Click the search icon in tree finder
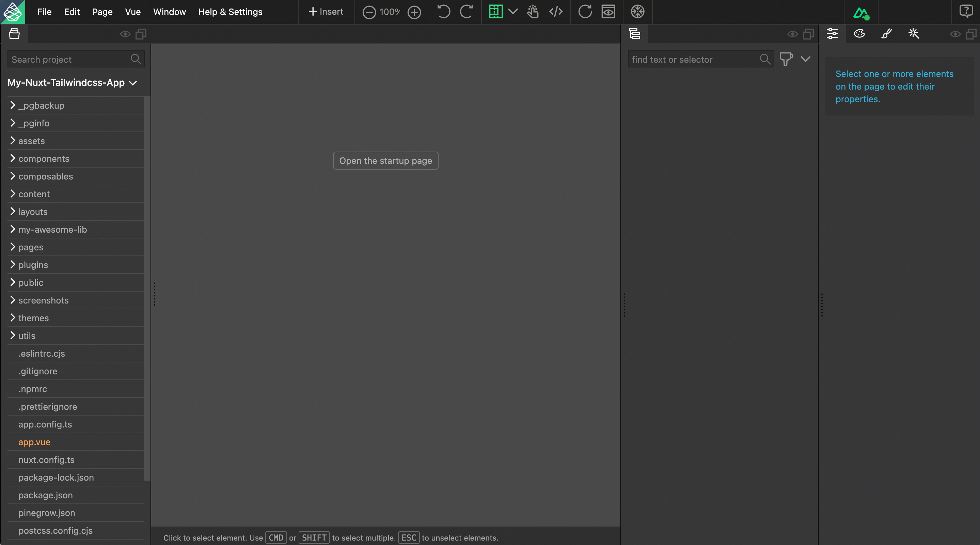Image resolution: width=980 pixels, height=545 pixels. pos(765,59)
